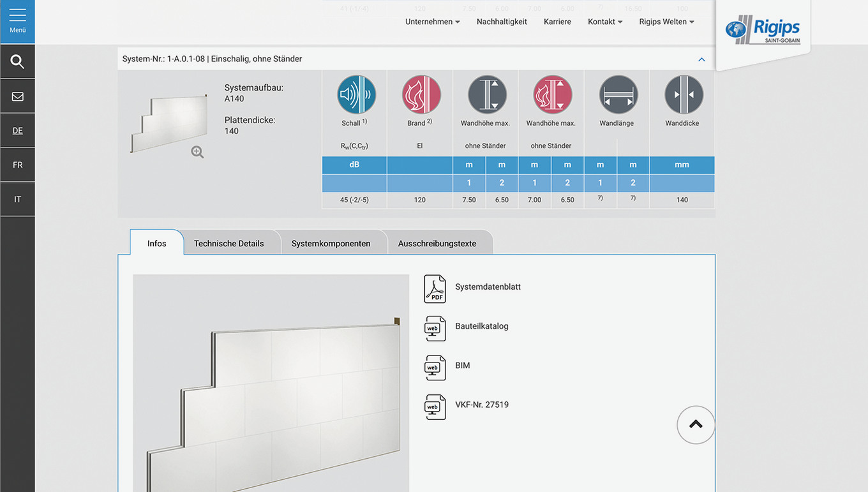Open the Kontakt dropdown menu
The height and width of the screenshot is (492, 868).
pos(604,22)
